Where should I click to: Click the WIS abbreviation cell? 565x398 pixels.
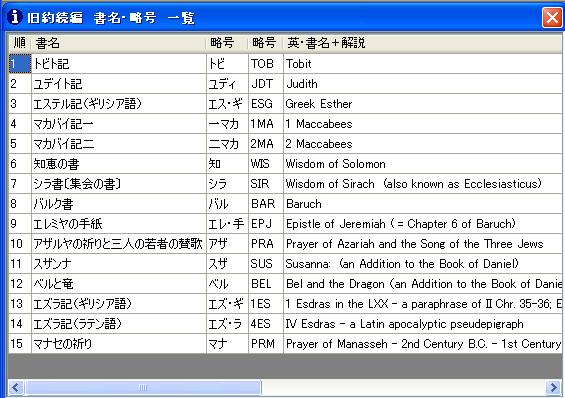(266, 164)
